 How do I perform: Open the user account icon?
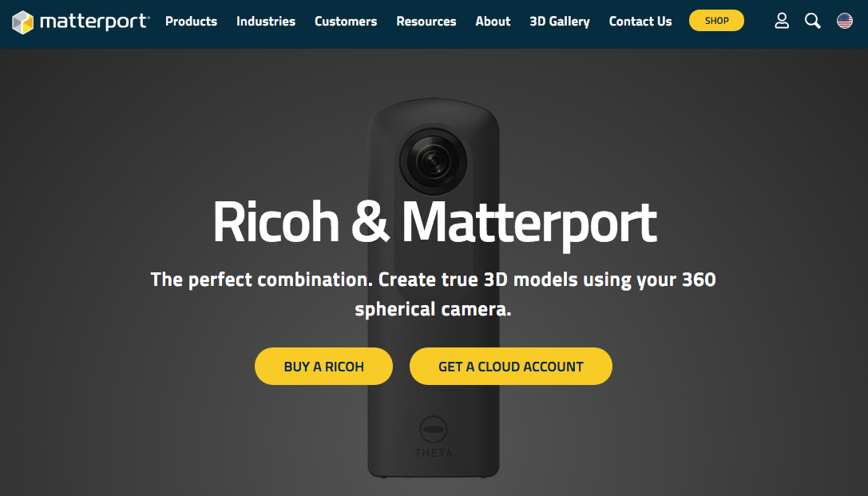pyautogui.click(x=782, y=21)
